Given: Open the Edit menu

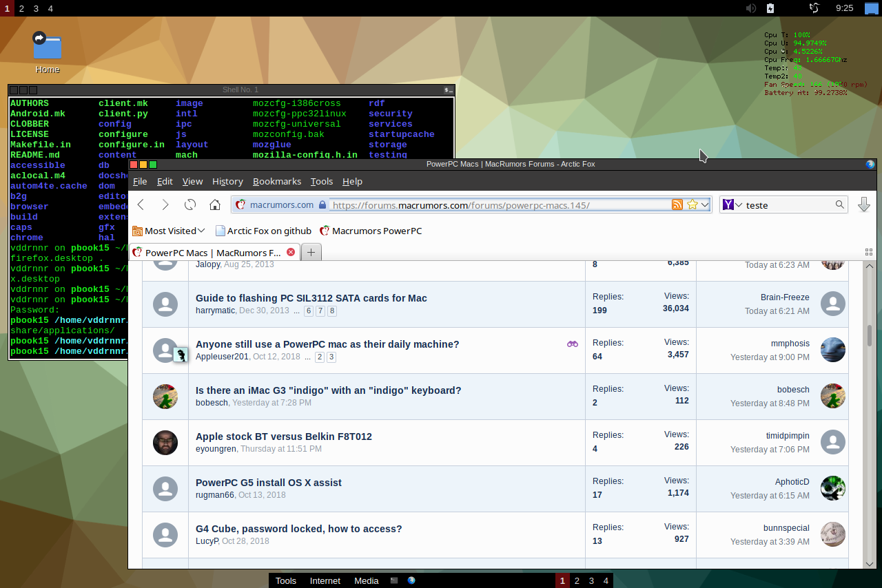Looking at the screenshot, I should click(x=165, y=181).
